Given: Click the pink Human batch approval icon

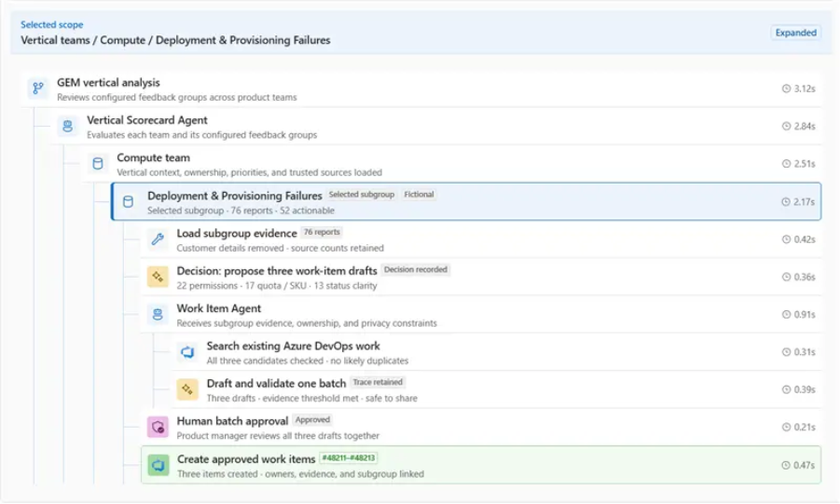Looking at the screenshot, I should click(158, 427).
